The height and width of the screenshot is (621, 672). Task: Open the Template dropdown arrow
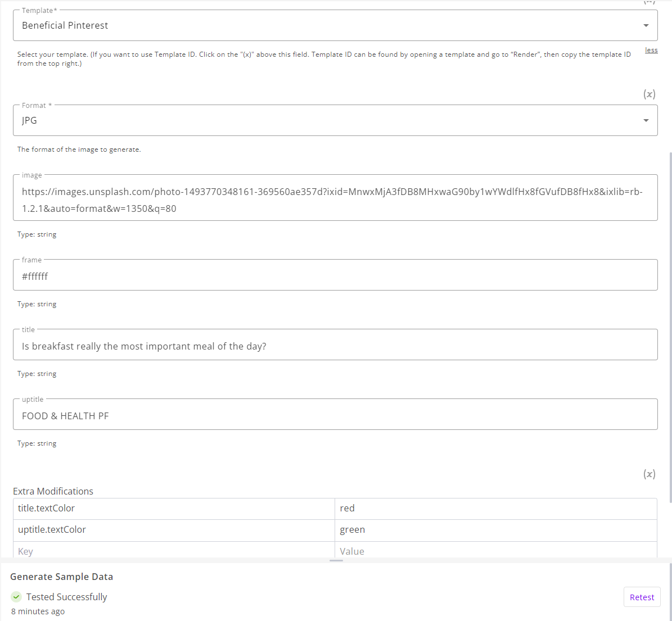[646, 25]
